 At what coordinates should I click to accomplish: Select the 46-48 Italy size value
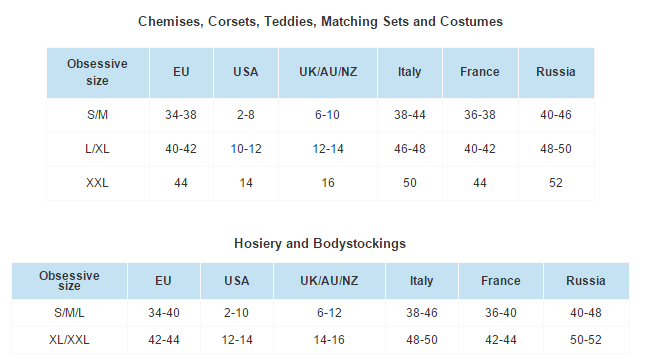tap(410, 149)
